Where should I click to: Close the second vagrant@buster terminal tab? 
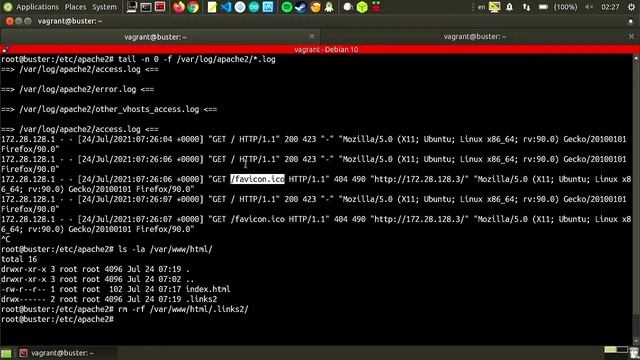pyautogui.click(x=631, y=36)
